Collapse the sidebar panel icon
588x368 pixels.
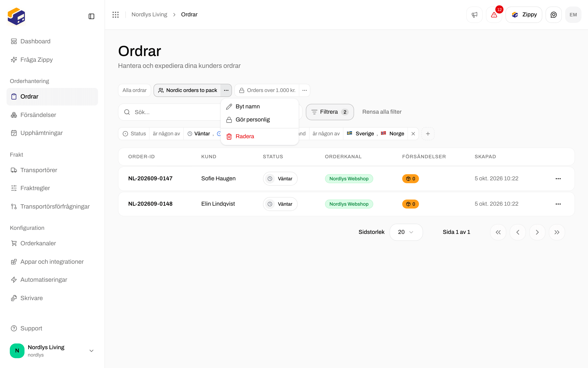(x=91, y=16)
